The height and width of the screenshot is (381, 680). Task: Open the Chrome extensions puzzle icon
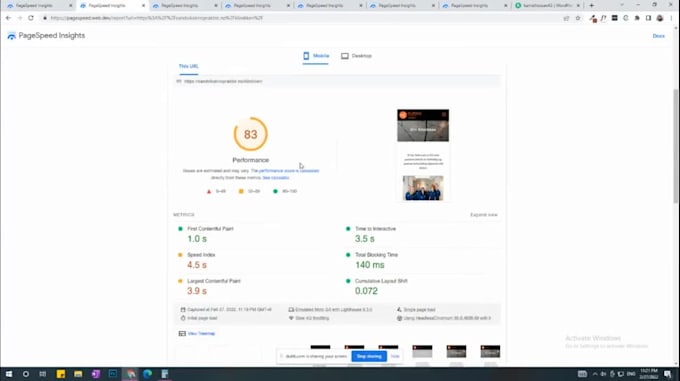click(637, 18)
